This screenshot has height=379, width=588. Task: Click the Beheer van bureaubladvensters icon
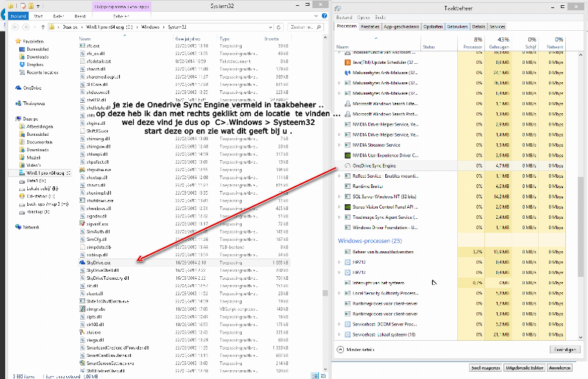(348, 252)
